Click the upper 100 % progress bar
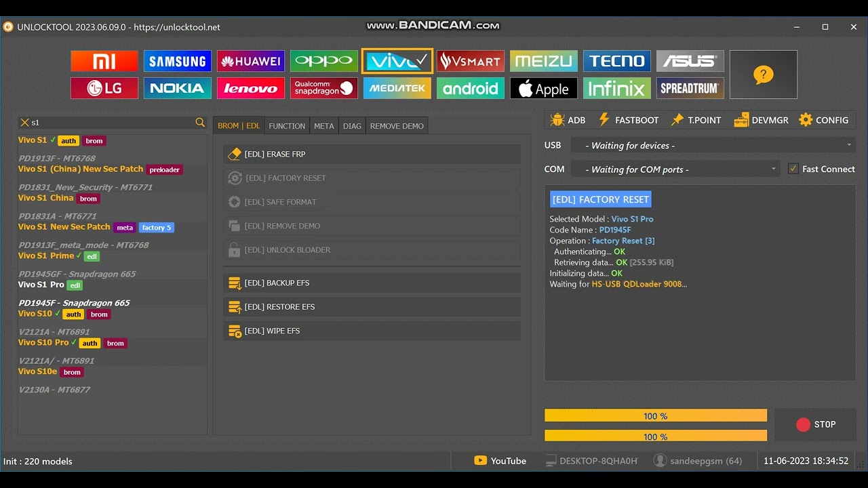This screenshot has height=488, width=868. pos(656,415)
